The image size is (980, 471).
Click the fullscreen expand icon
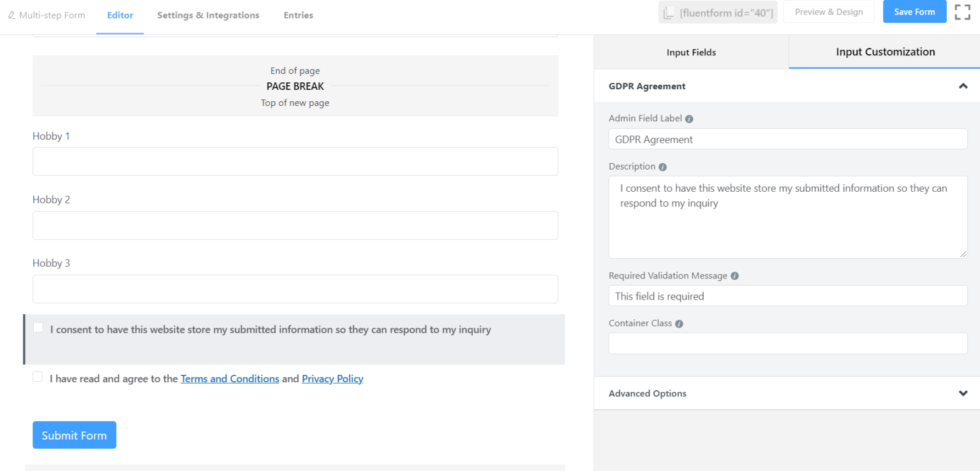962,11
